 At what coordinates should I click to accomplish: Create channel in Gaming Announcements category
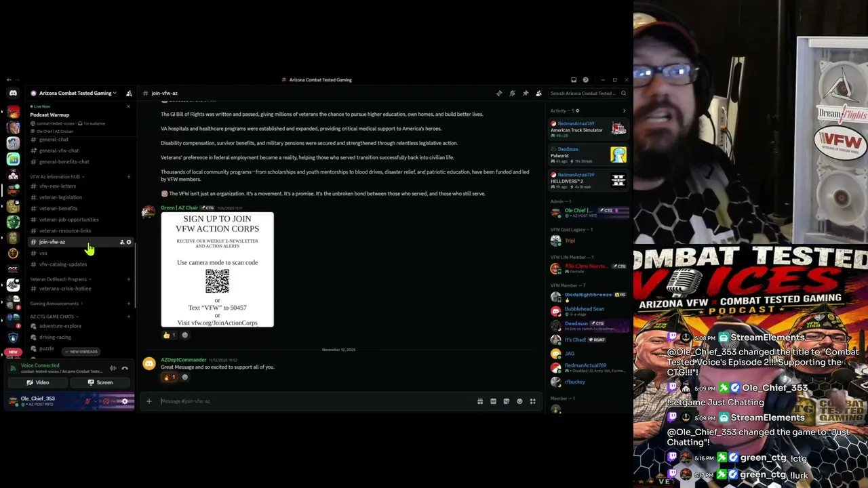(x=129, y=304)
